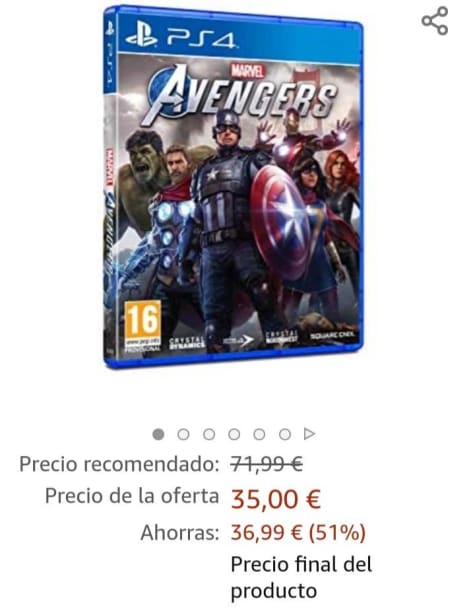Select the fifth carousel dot

tap(259, 434)
